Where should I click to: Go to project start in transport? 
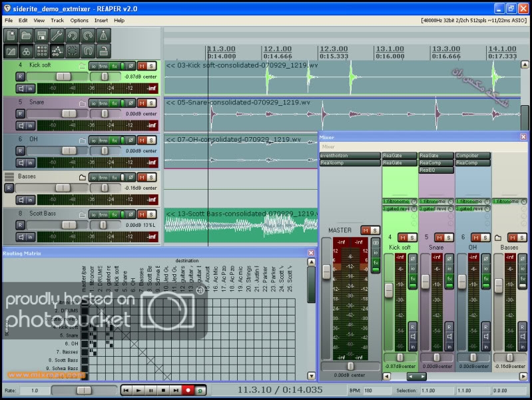click(x=127, y=391)
